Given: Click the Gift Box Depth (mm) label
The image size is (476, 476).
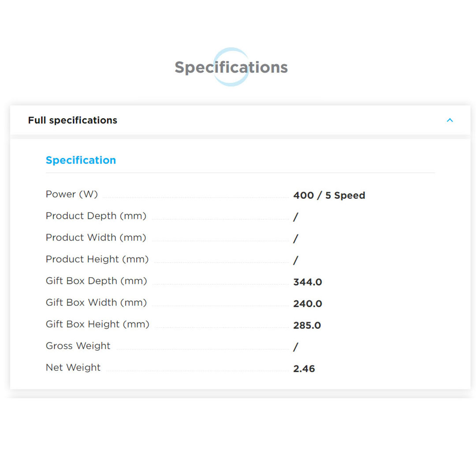Looking at the screenshot, I should (x=97, y=281).
